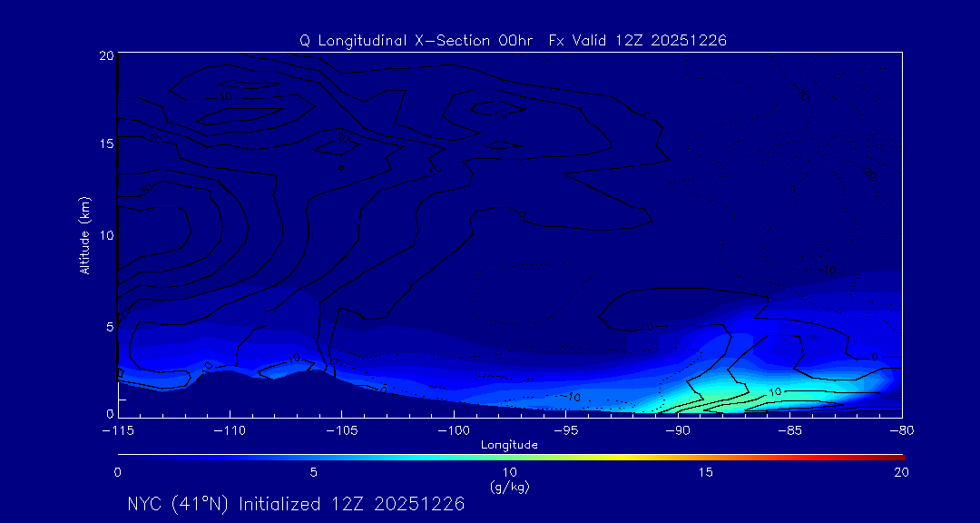Click the colorbar "0" value label
This screenshot has width=980, height=523.
(117, 473)
